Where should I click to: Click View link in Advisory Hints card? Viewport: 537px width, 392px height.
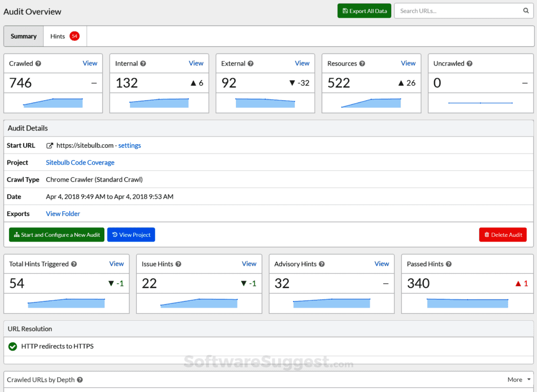tap(382, 264)
